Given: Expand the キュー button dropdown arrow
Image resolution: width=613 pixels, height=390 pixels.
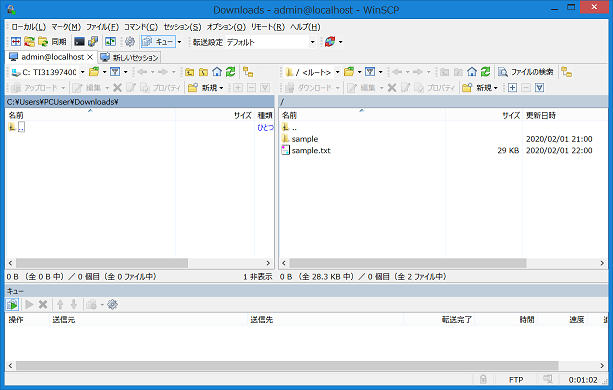Looking at the screenshot, I should coord(179,42).
